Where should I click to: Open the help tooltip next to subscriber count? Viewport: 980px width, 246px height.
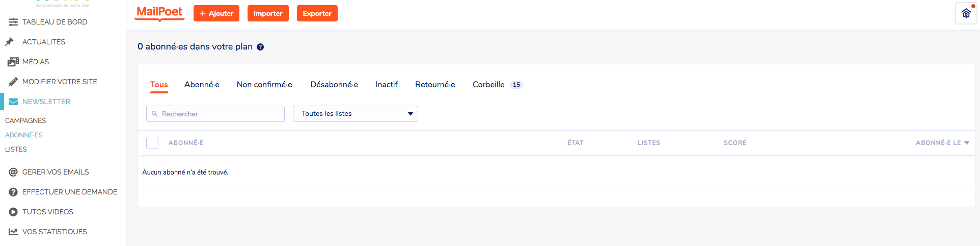pyautogui.click(x=260, y=47)
